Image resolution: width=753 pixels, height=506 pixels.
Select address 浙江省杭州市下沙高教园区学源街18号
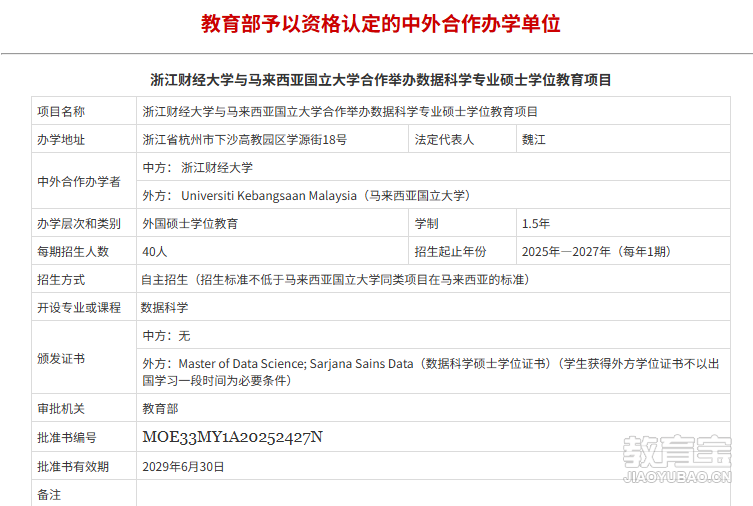(244, 140)
